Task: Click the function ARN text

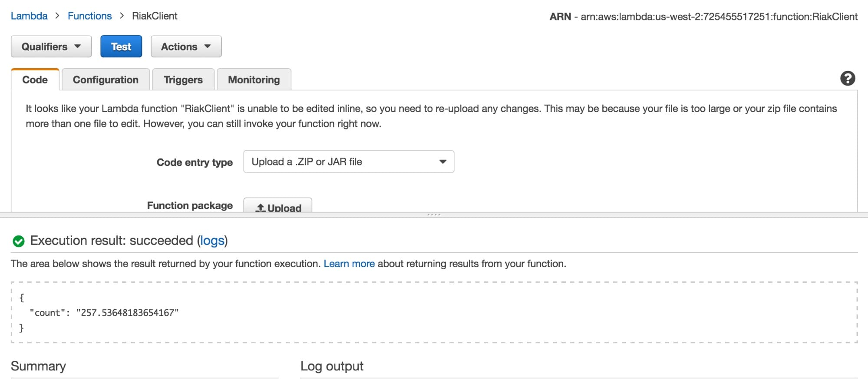Action: 719,17
